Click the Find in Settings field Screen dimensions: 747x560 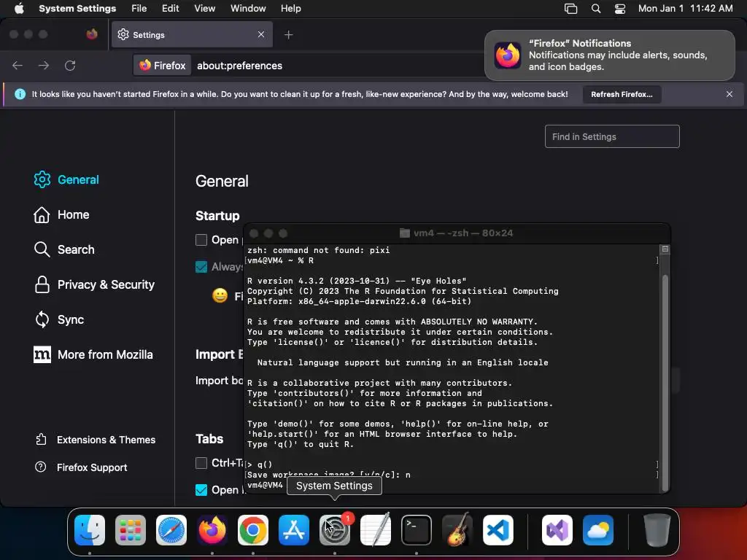[612, 136]
